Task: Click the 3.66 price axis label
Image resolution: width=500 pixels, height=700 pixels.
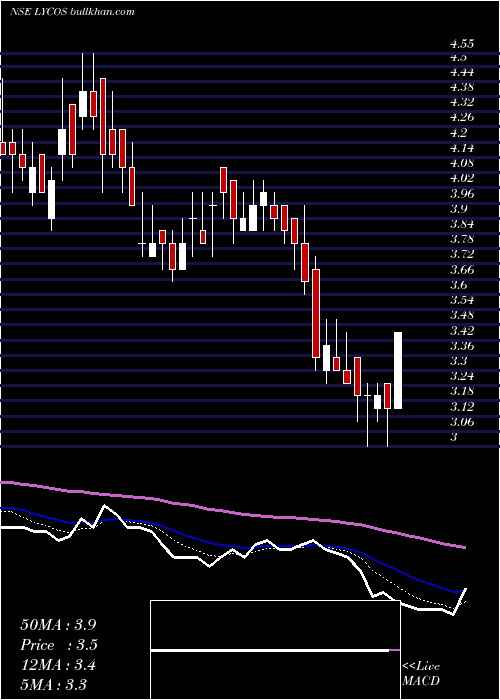Action: click(462, 270)
